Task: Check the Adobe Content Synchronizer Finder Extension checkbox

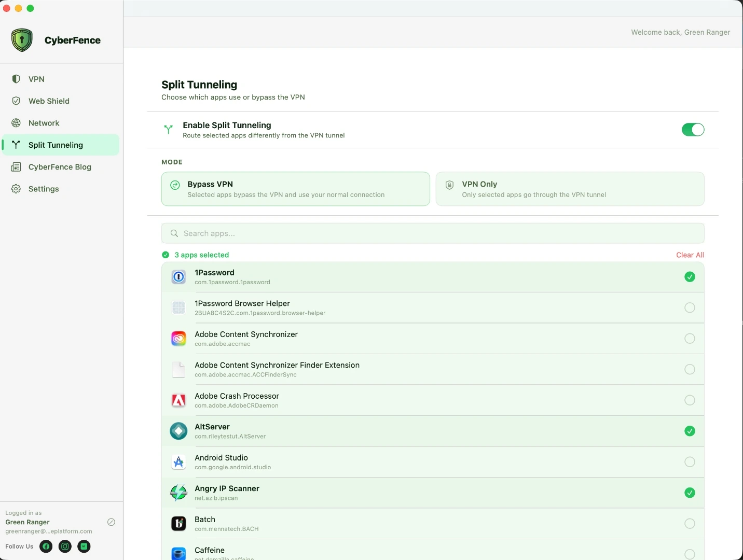Action: coord(690,369)
